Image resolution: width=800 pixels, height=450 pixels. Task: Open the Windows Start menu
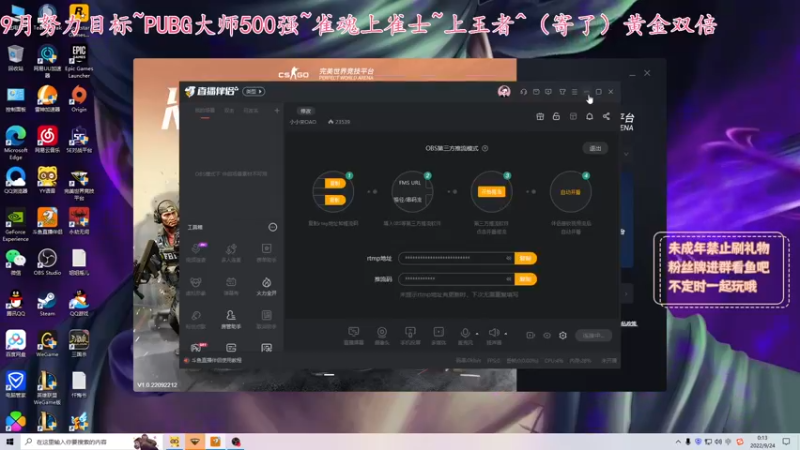(10, 442)
